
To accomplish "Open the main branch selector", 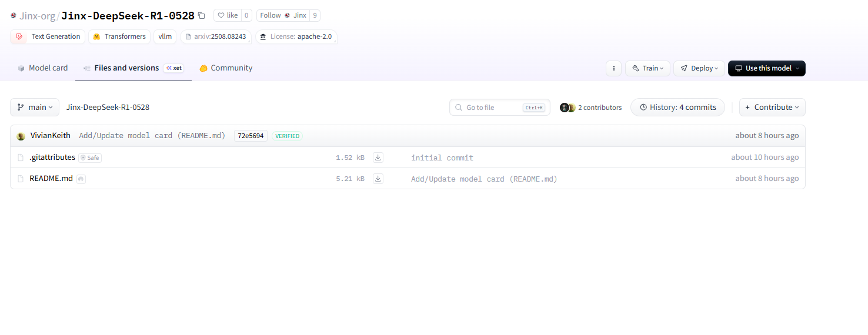I will coord(35,107).
